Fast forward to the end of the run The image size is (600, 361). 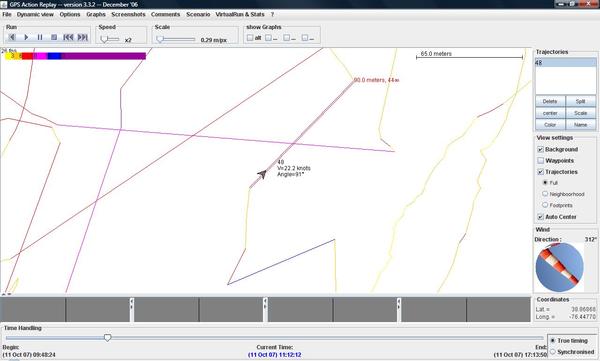tap(83, 37)
